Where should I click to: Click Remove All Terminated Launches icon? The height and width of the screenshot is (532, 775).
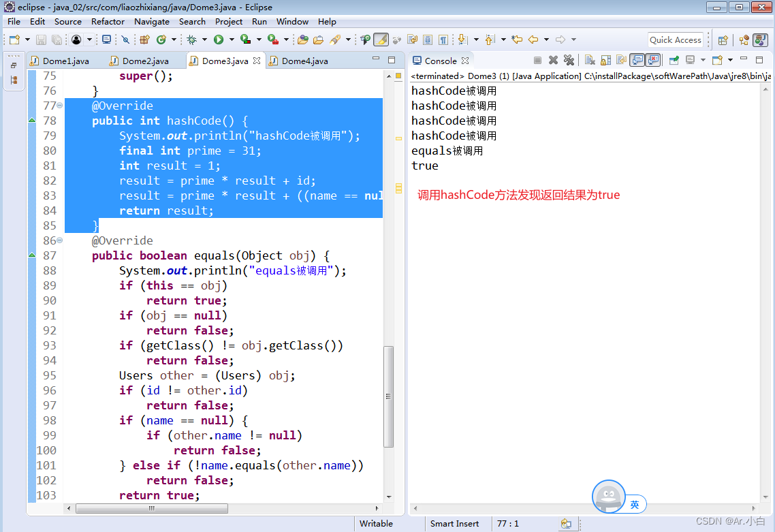pos(569,61)
